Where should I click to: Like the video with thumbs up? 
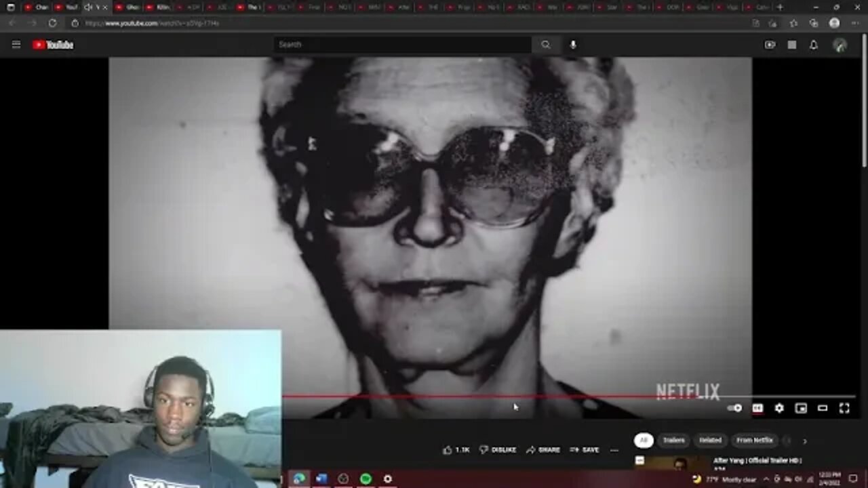[x=456, y=449]
